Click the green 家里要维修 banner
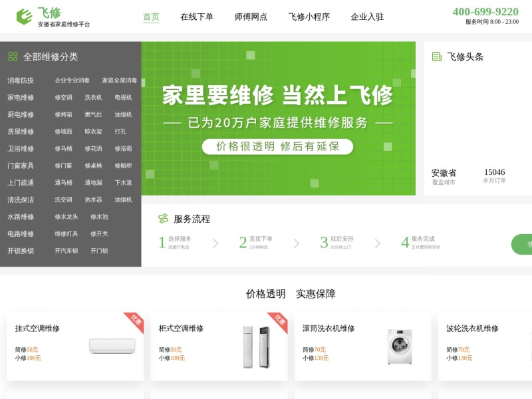532x399 pixels. click(x=278, y=118)
